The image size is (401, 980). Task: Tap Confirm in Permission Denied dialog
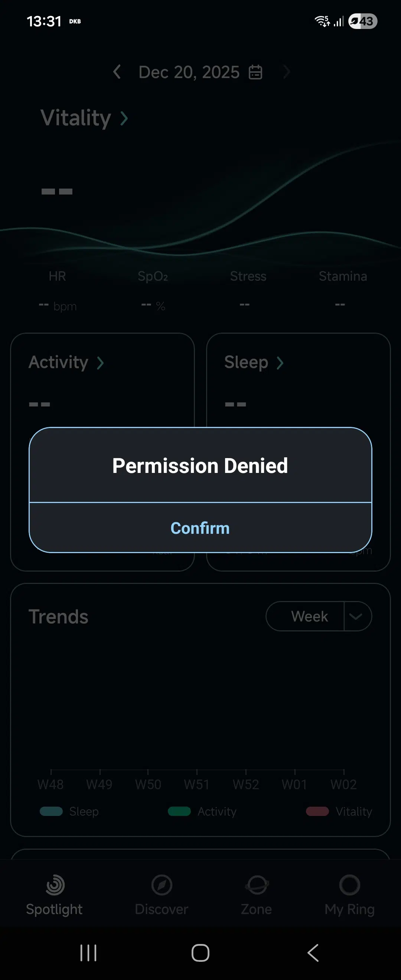200,528
